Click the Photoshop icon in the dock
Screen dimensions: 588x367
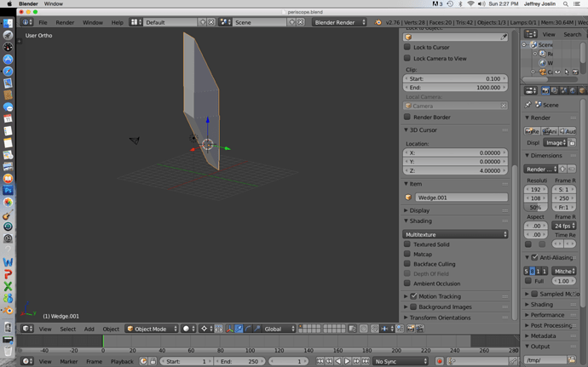click(x=9, y=191)
